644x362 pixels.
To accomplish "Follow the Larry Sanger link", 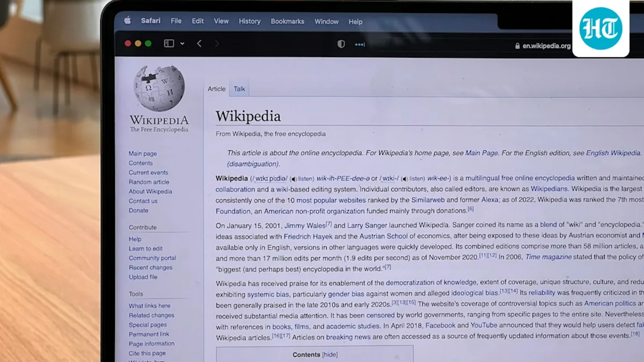I will [x=367, y=226].
